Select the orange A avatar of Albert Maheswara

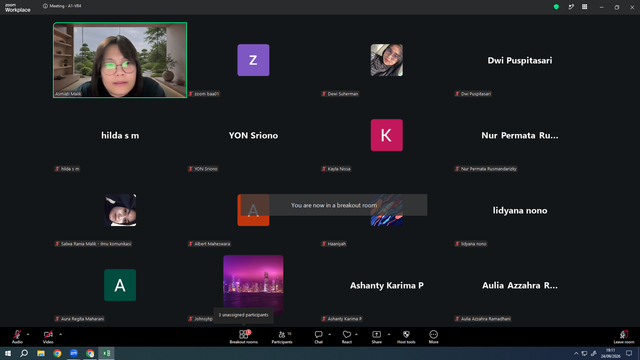[x=253, y=210]
